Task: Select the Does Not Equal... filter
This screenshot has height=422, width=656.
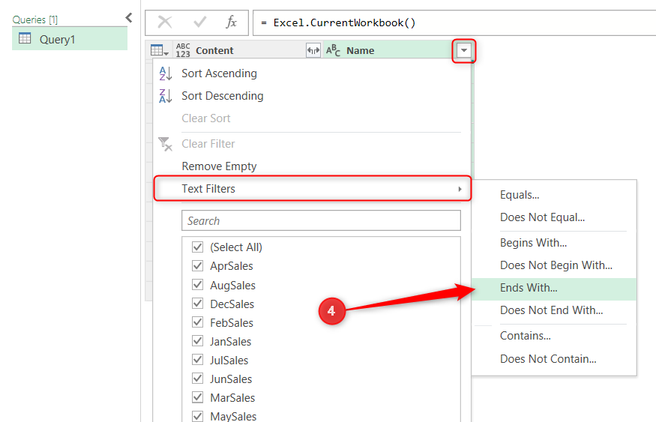Action: (x=542, y=217)
